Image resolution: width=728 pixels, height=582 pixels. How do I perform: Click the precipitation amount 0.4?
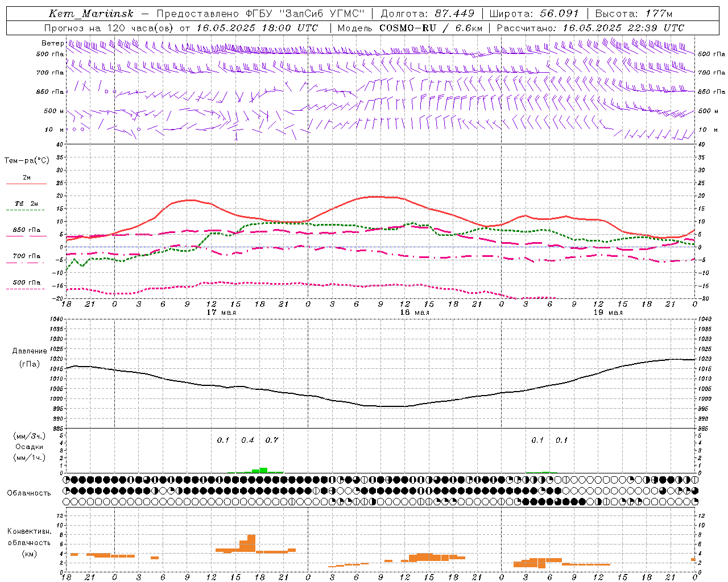point(247,440)
